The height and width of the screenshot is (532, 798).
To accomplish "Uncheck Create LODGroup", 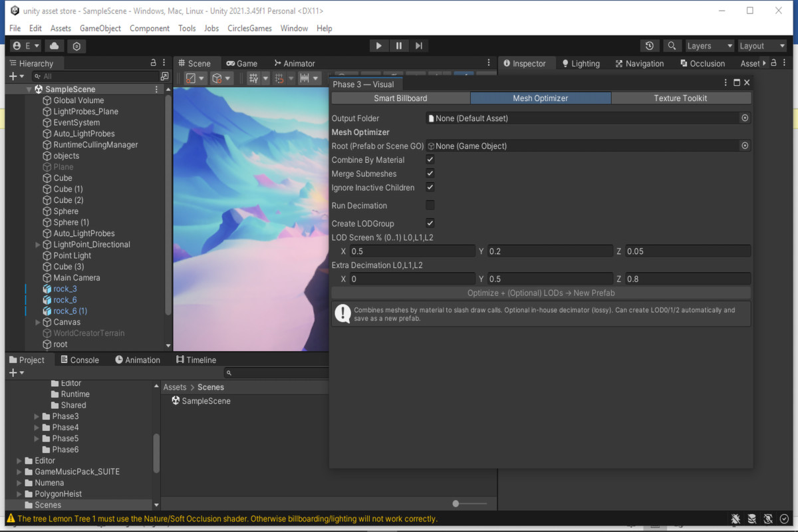I will click(430, 223).
